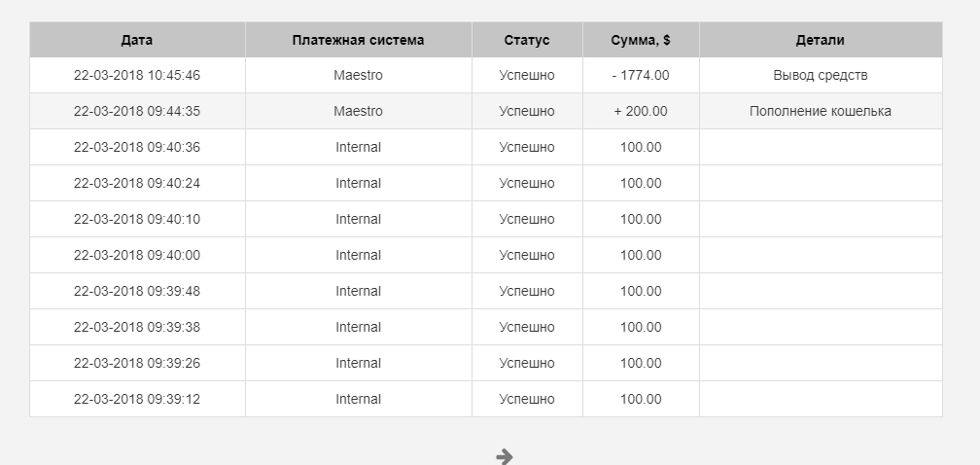Select the transaction dated 22-03-2018 09:40:24
The image size is (980, 465).
(x=137, y=183)
